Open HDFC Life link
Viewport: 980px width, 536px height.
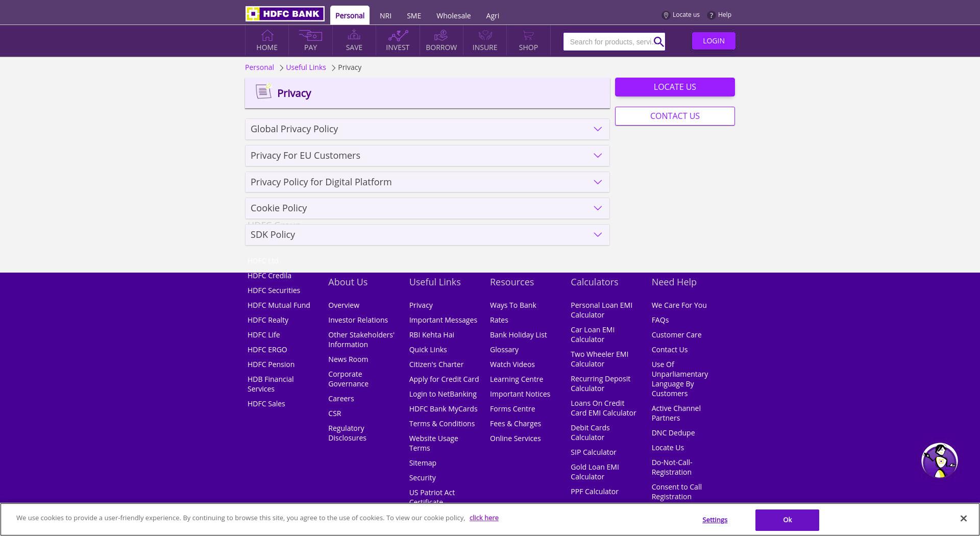263,335
